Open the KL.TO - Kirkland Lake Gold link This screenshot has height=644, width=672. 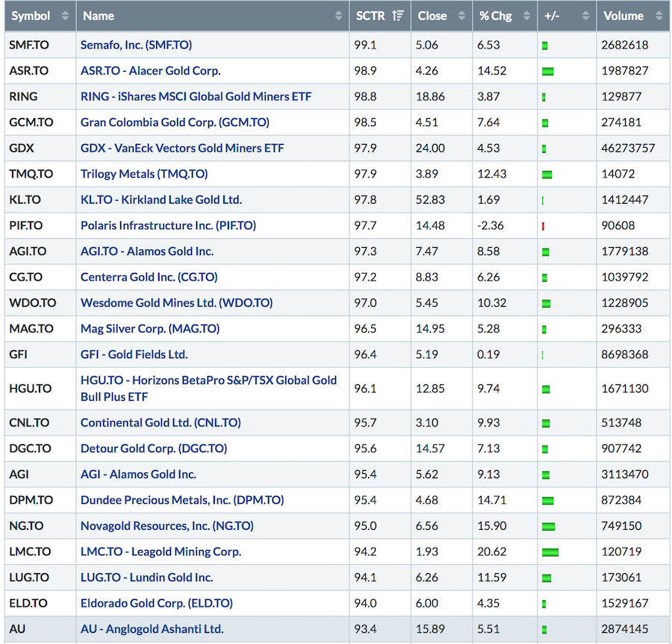pyautogui.click(x=161, y=199)
